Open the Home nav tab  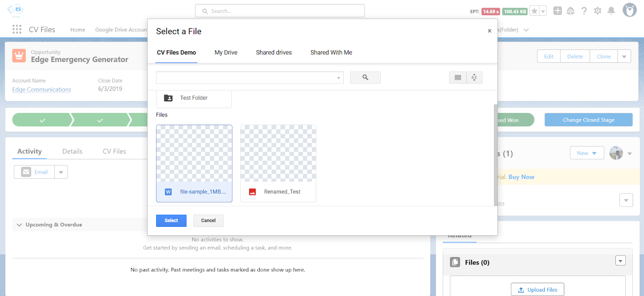(78, 30)
